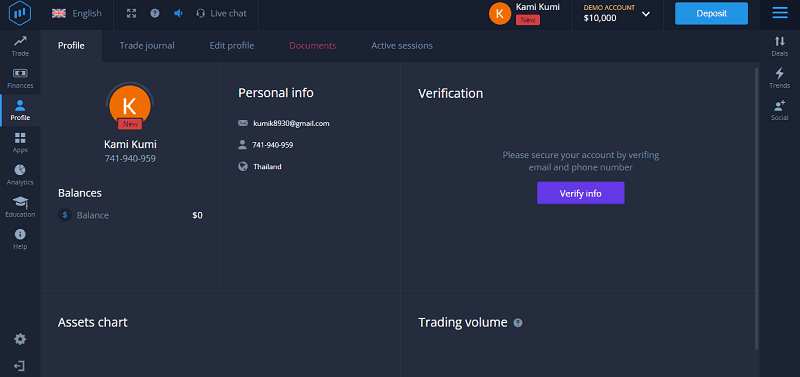Open the Help section in sidebar
Screen dimensions: 800x377
click(20, 239)
